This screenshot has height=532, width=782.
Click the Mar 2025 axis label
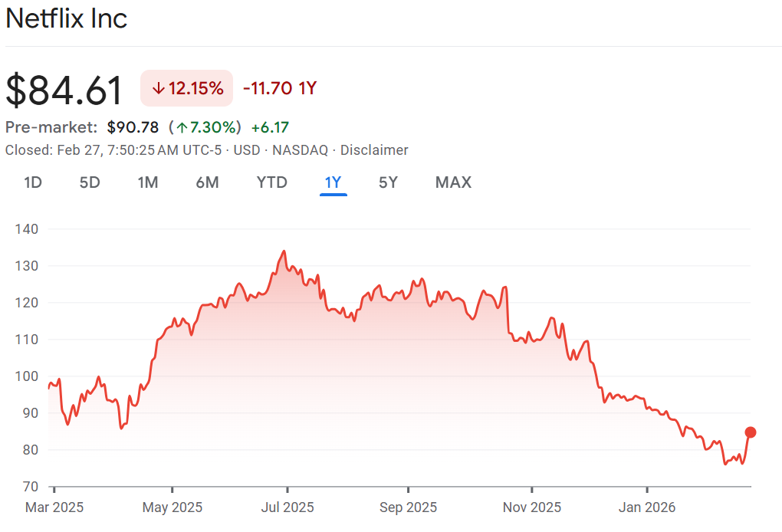click(54, 507)
